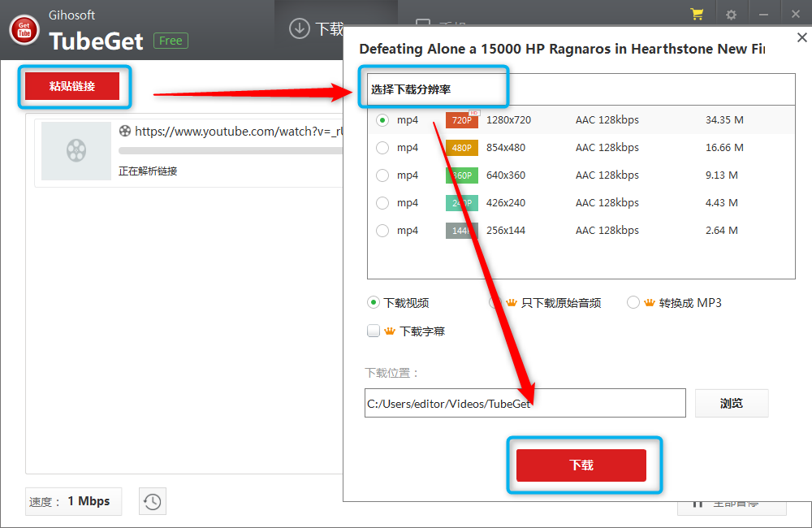Screen dimensions: 812x528
Task: Click the video title 'Defeating Alone a 15000 HP Ragnaros'
Action: tap(562, 49)
